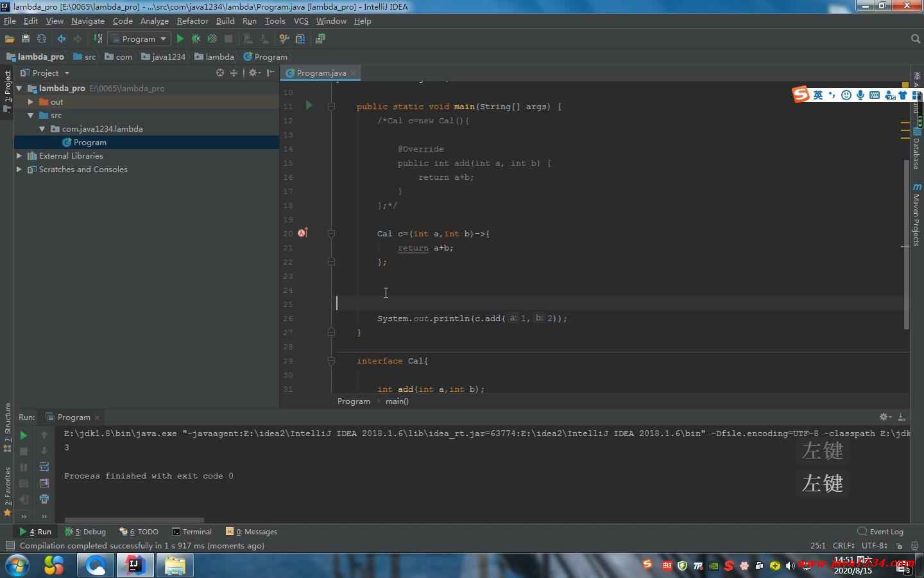Open Windows Start button
Screen dimensions: 924x578
pyautogui.click(x=17, y=566)
